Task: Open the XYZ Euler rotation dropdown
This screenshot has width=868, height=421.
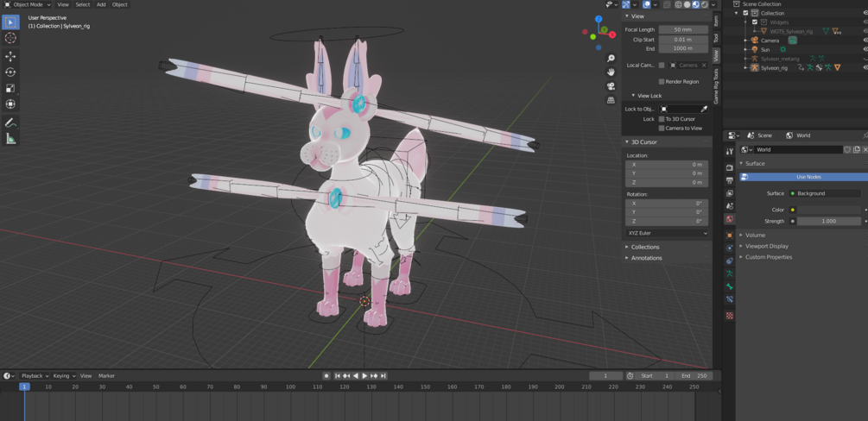Action: [667, 234]
